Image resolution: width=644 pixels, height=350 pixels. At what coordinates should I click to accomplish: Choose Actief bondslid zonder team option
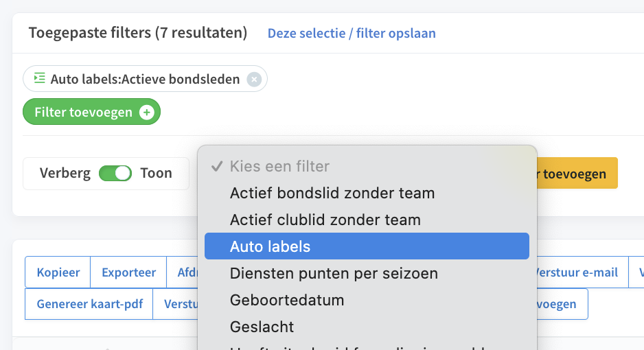[367, 193]
